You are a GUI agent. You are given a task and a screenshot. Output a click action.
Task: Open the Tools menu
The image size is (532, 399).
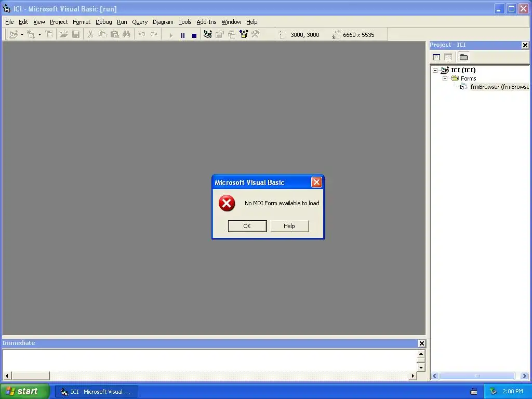[185, 22]
